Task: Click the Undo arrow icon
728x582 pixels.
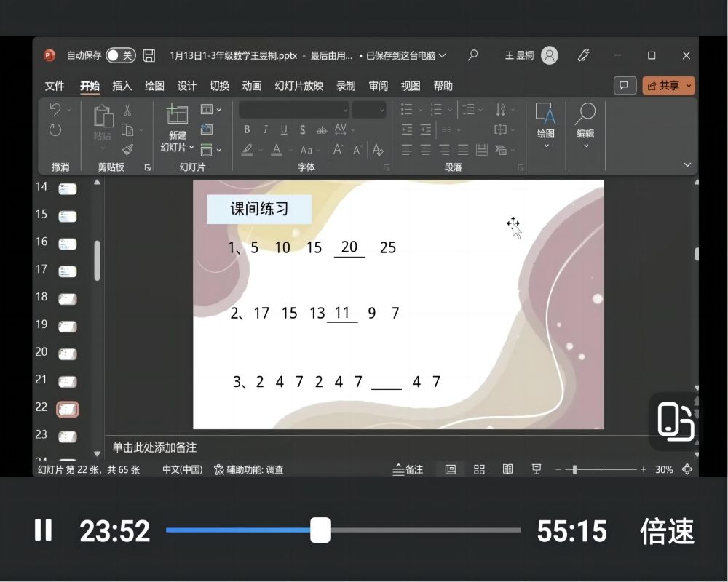Action: 55,110
